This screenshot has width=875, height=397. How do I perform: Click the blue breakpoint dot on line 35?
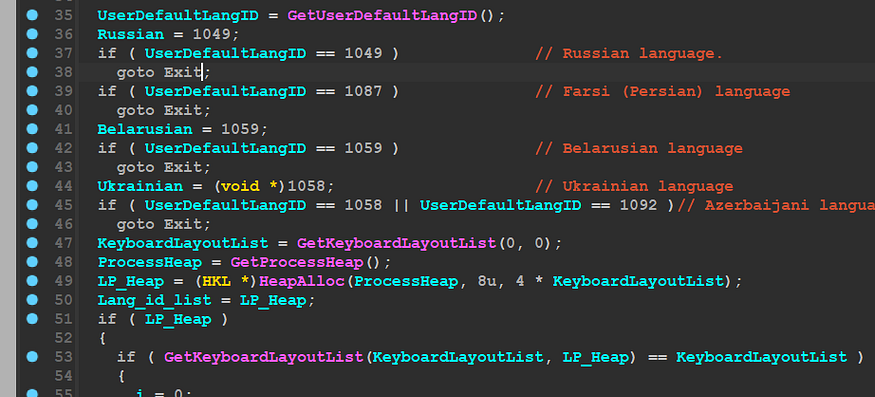coord(32,15)
